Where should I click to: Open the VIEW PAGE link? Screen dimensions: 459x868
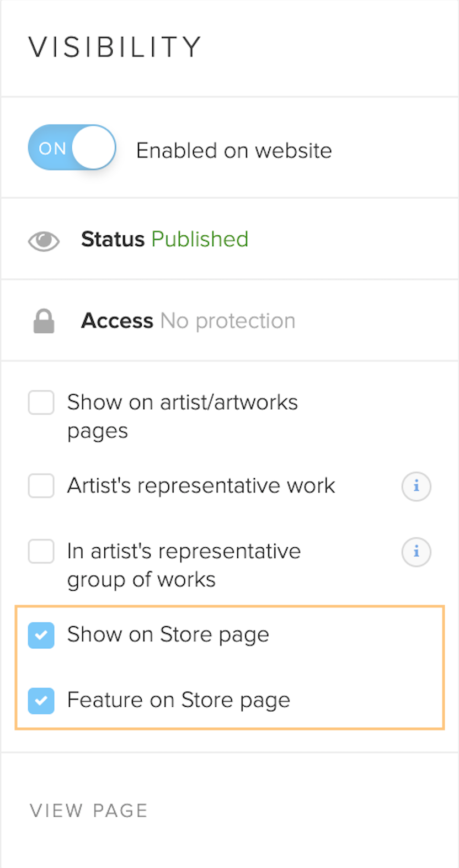89,811
